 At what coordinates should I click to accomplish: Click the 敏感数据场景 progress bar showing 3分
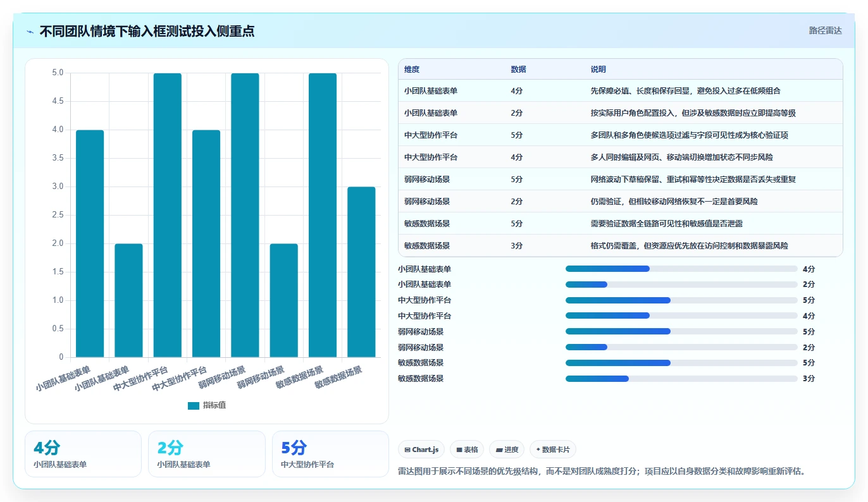681,379
